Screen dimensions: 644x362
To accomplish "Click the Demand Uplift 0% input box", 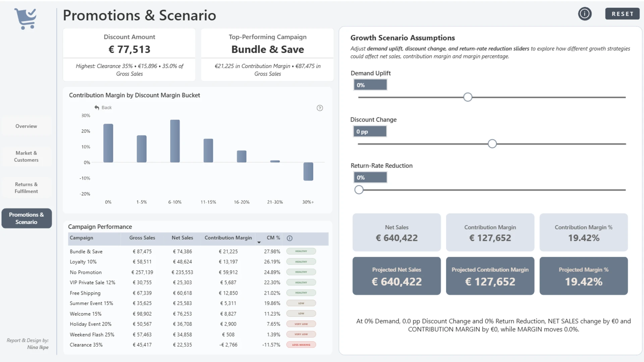I will (x=370, y=85).
